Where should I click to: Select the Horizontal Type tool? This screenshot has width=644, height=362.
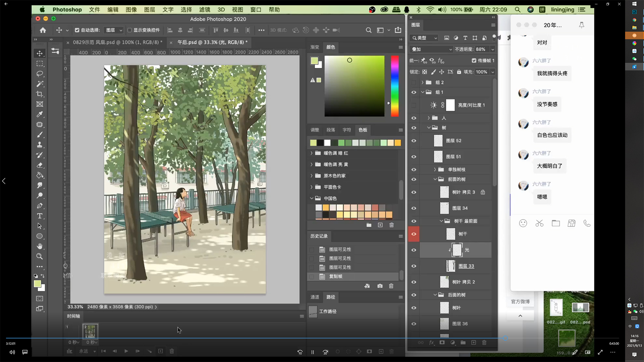40,216
